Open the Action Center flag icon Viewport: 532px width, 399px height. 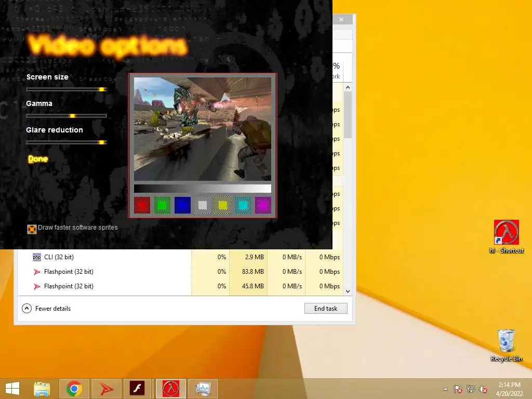(x=458, y=389)
